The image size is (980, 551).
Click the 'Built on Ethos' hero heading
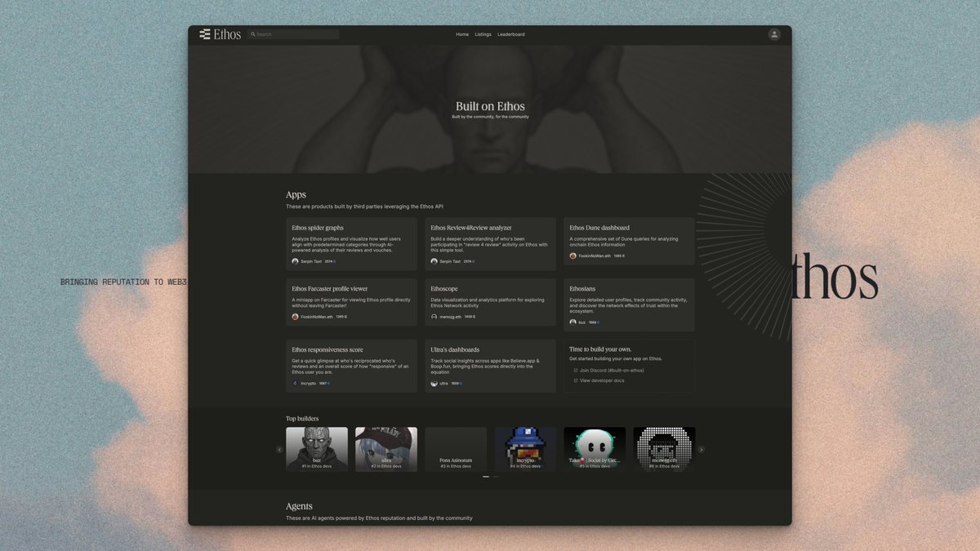point(490,106)
